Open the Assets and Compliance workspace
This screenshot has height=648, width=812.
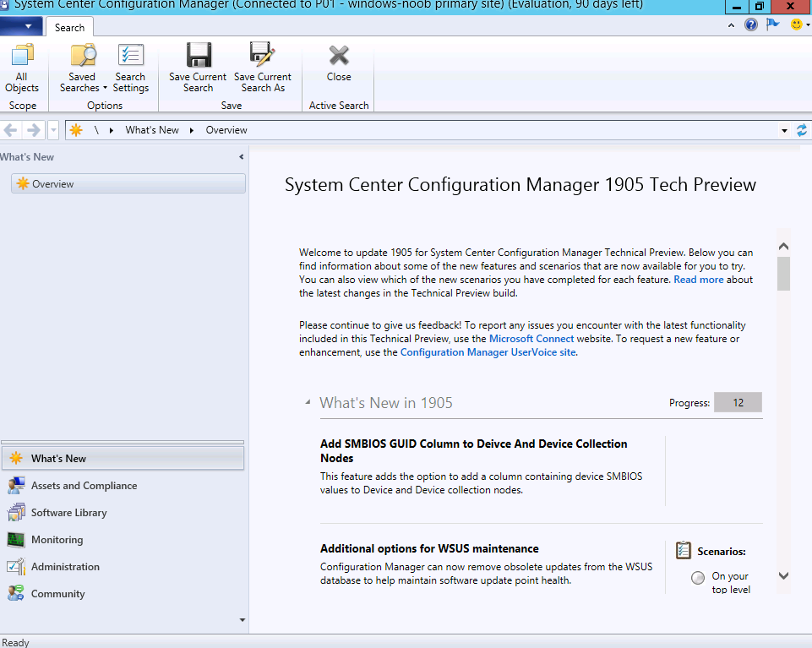(x=123, y=485)
